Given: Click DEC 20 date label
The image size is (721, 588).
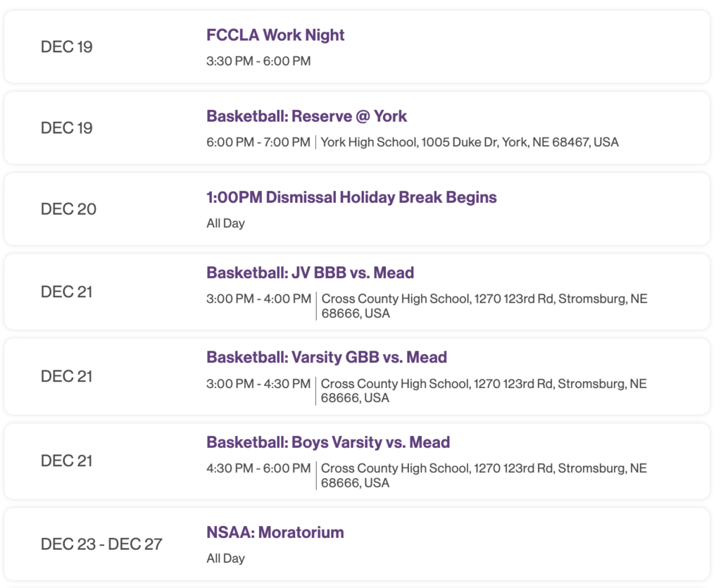Looking at the screenshot, I should tap(68, 209).
